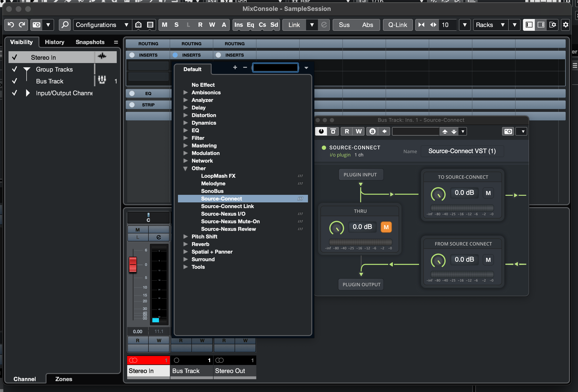578x392 pixels.
Task: Click the red Stereo In fader handle
Action: [133, 264]
